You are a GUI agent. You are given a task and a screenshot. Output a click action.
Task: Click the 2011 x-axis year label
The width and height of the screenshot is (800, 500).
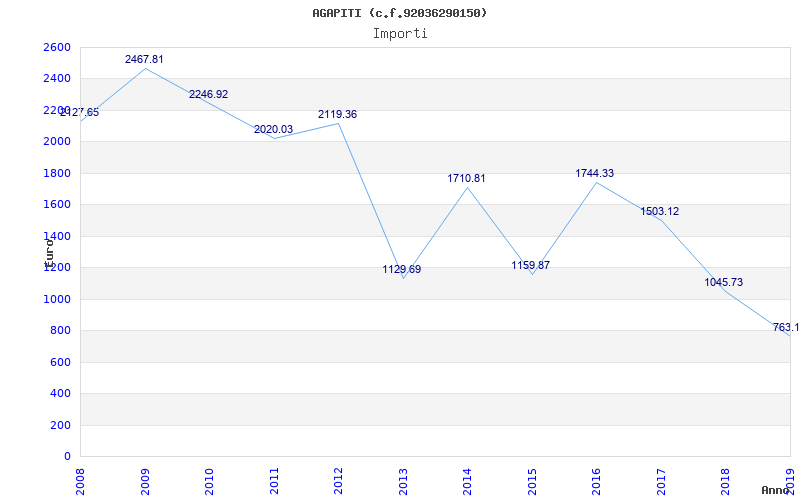(273, 482)
